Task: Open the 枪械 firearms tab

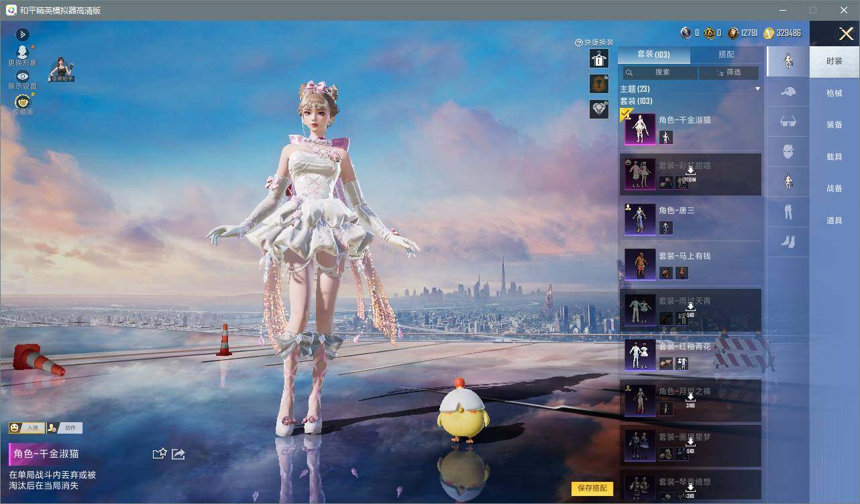Action: (835, 93)
